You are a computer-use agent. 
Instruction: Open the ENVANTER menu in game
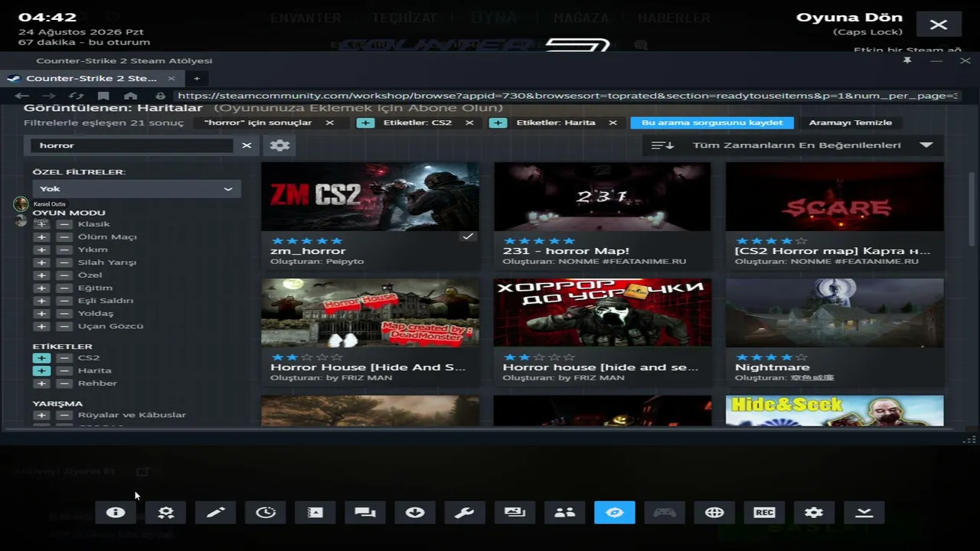[x=305, y=18]
